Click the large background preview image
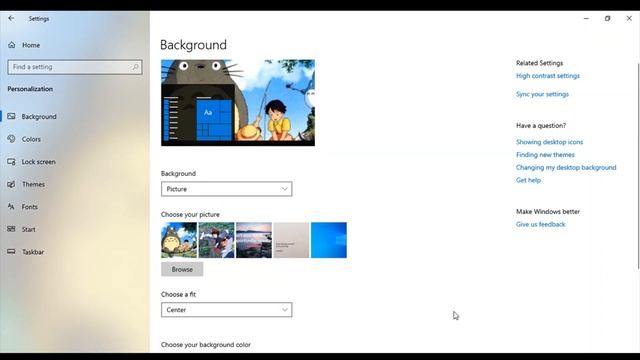 [238, 103]
